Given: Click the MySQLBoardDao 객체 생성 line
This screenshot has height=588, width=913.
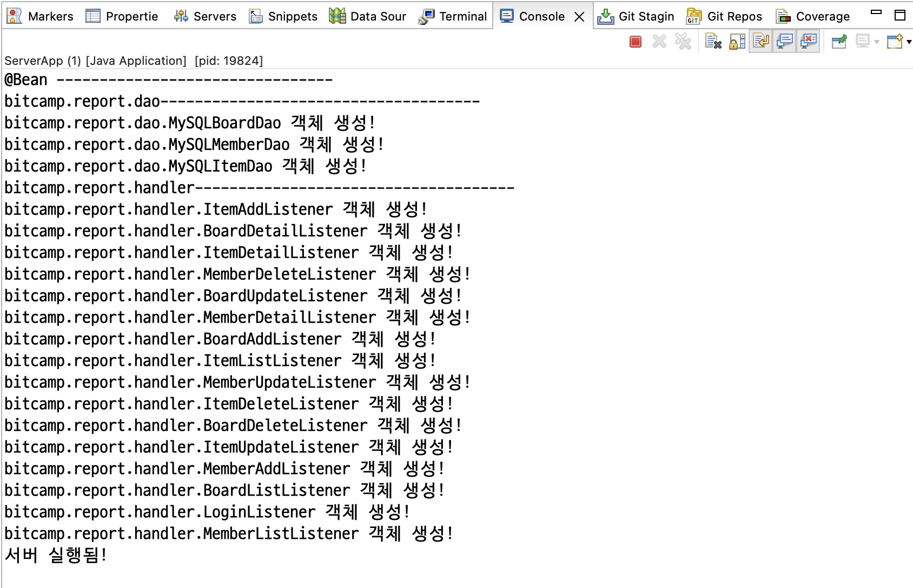Looking at the screenshot, I should 190,123.
